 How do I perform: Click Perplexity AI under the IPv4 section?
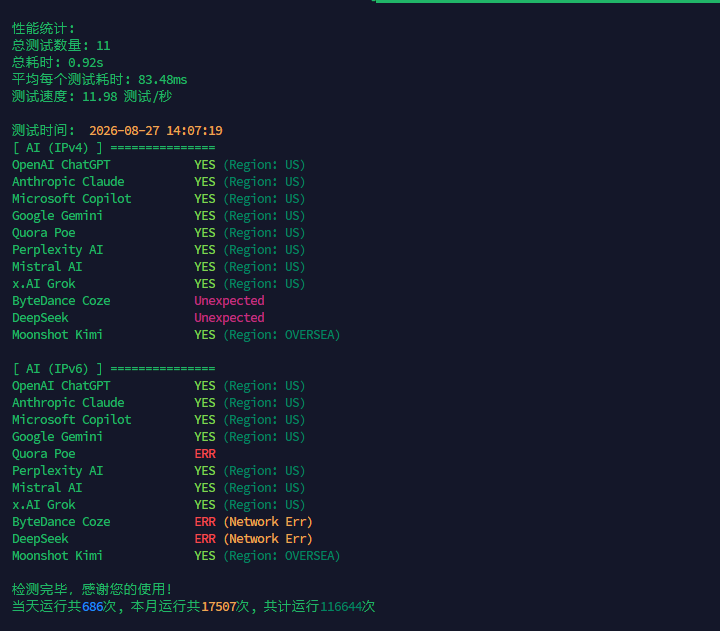[x=57, y=249]
